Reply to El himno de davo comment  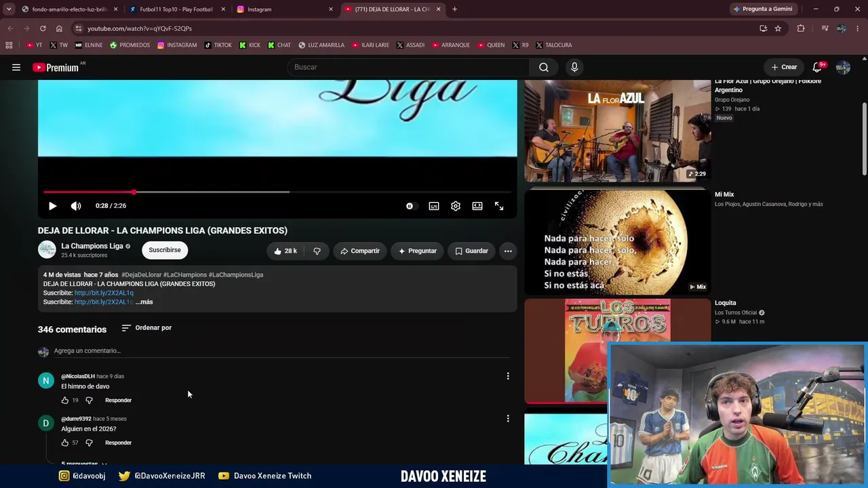point(118,401)
